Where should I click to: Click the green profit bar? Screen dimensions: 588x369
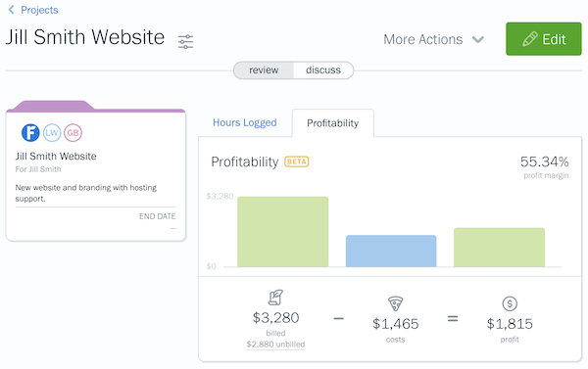tap(499, 248)
